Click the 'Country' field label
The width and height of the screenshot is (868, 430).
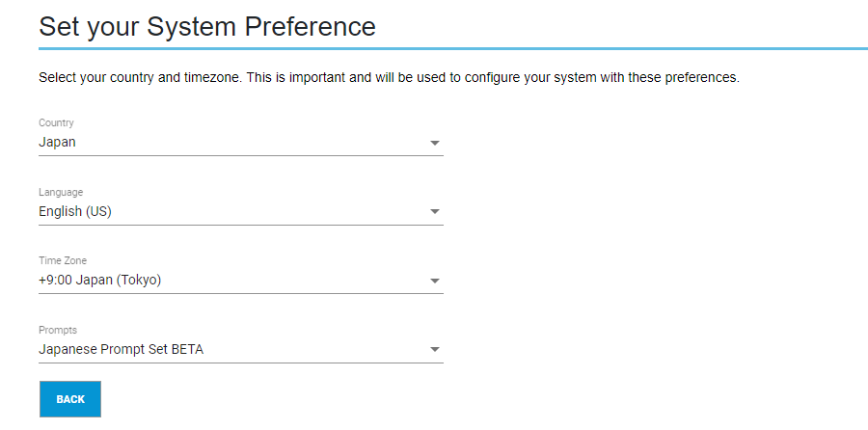(x=56, y=123)
